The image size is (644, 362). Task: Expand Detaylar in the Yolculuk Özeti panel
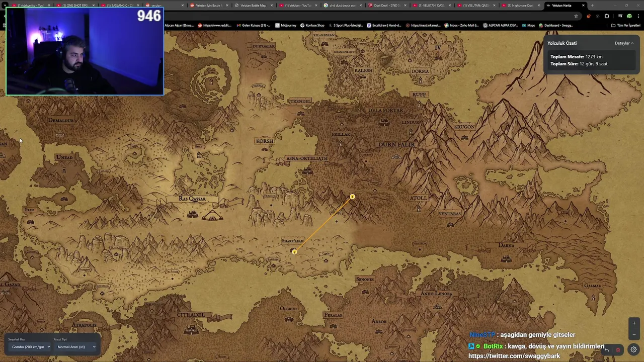point(624,43)
